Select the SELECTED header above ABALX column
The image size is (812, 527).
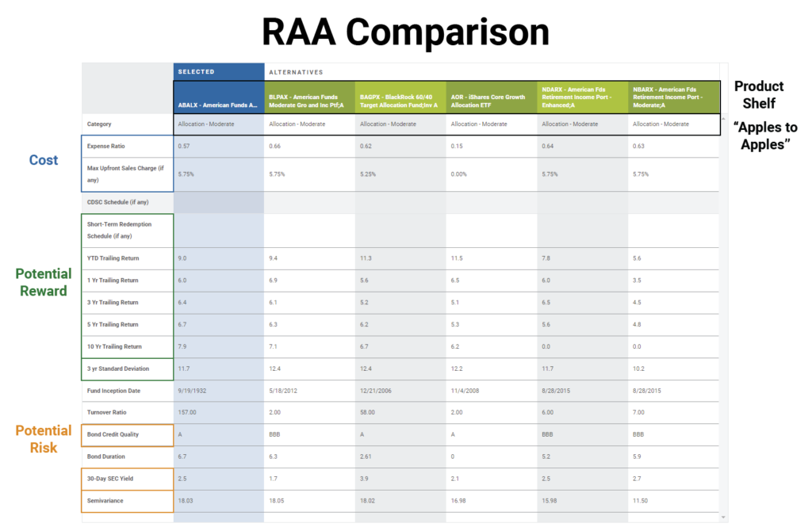(x=197, y=71)
